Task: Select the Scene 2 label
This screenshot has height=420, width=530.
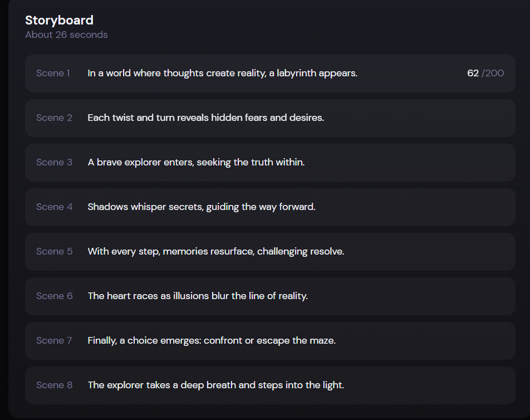Action: tap(54, 118)
